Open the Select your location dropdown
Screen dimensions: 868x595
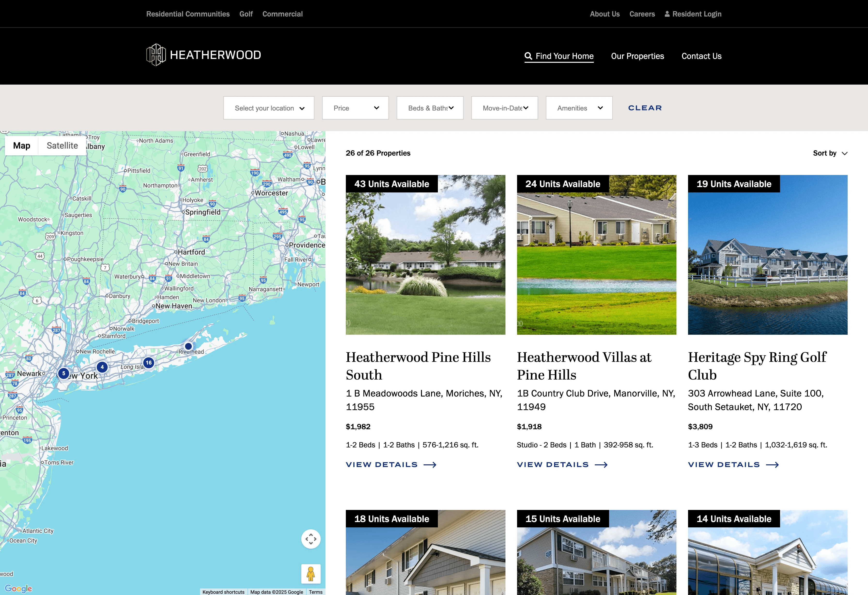pyautogui.click(x=269, y=108)
